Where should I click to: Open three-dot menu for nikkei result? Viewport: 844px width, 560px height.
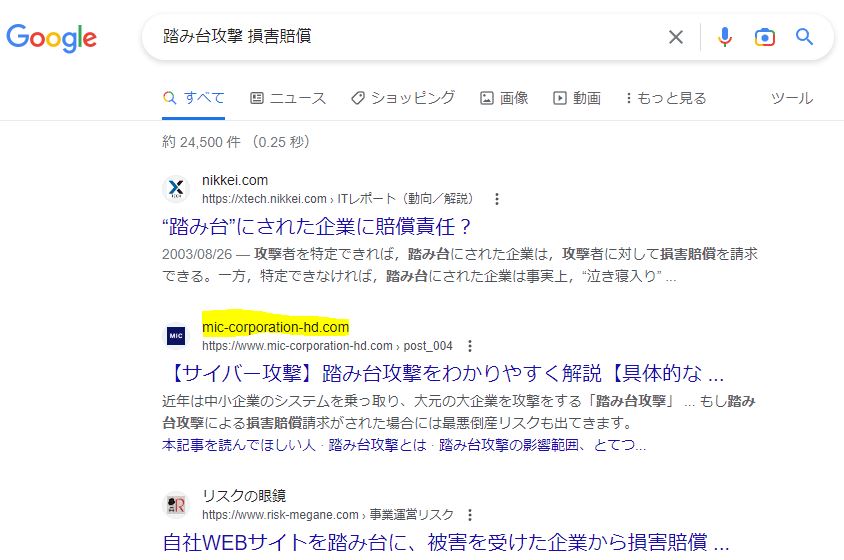(497, 199)
